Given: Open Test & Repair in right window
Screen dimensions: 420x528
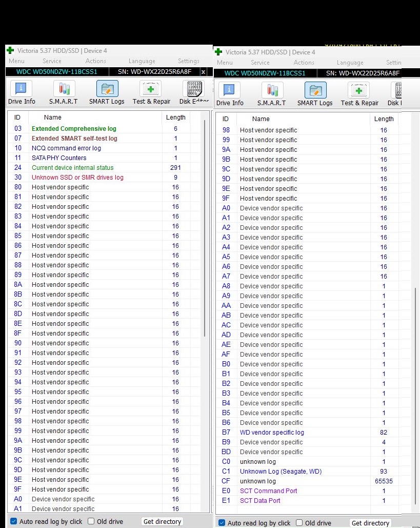Looking at the screenshot, I should click(x=359, y=94).
